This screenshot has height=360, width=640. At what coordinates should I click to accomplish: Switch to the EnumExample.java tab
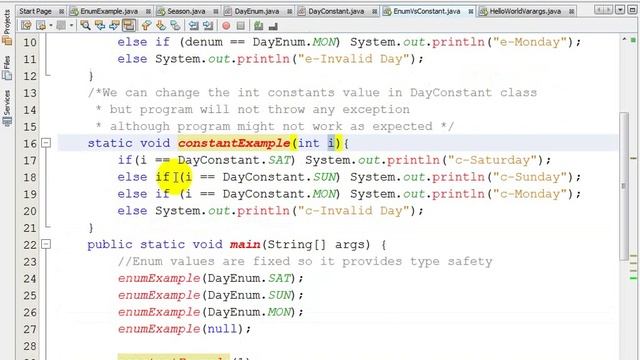click(x=109, y=11)
